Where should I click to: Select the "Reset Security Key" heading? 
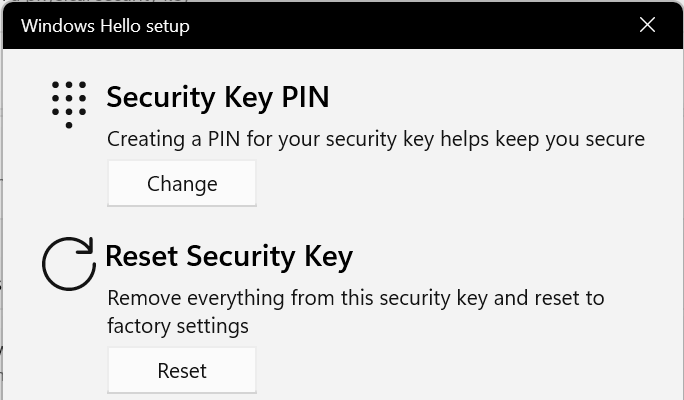pyautogui.click(x=229, y=257)
